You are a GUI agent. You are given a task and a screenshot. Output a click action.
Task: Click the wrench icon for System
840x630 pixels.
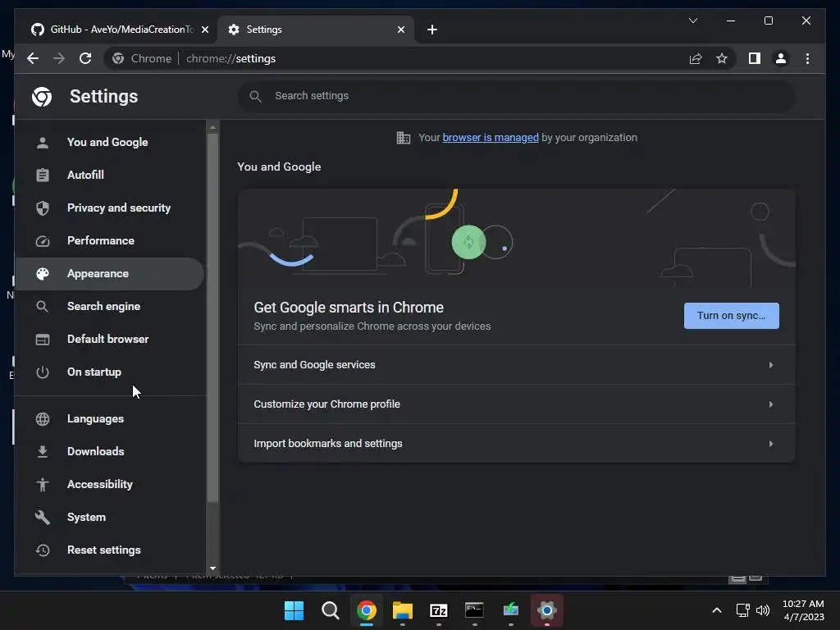click(43, 517)
